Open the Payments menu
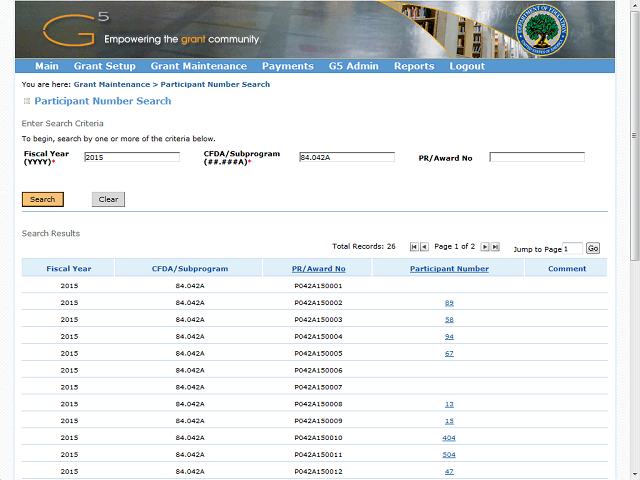Image resolution: width=640 pixels, height=480 pixels. coord(287,66)
